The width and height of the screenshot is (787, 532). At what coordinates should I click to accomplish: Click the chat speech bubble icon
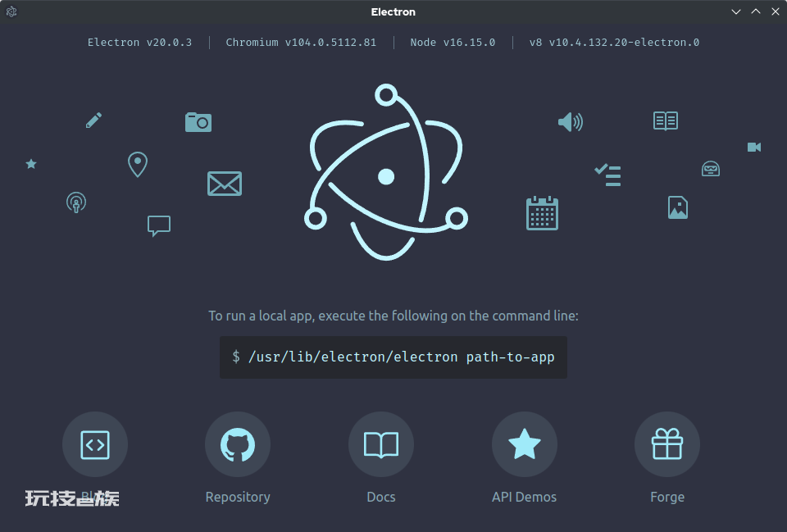159,226
